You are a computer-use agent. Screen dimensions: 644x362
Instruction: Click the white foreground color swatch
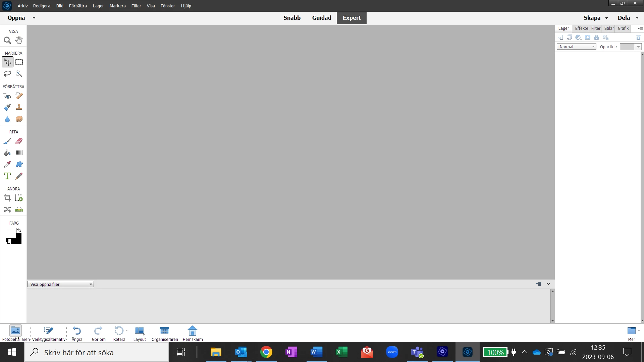click(x=10, y=233)
